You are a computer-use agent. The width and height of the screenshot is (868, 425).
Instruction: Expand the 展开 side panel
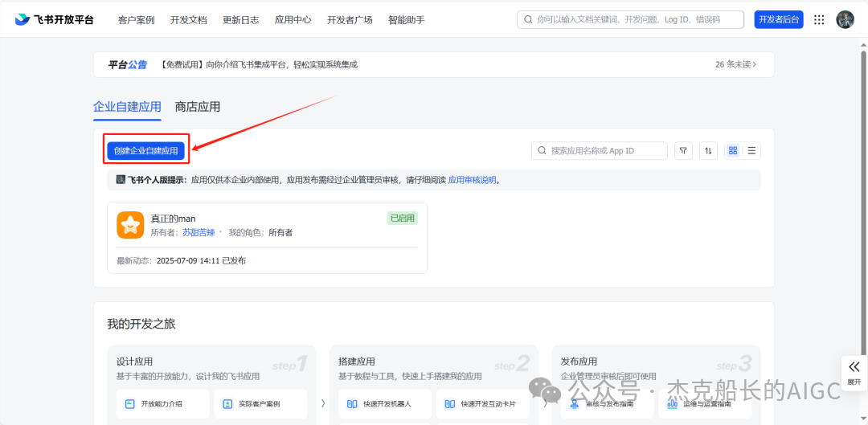point(854,373)
